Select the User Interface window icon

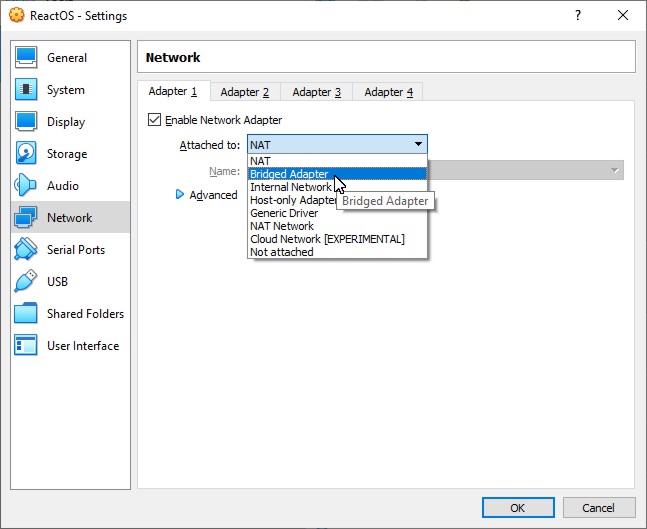coord(26,345)
